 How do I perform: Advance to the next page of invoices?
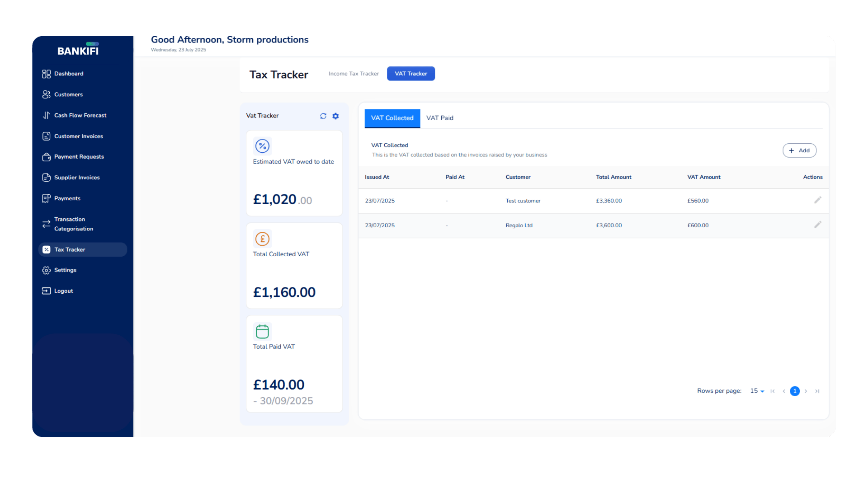click(806, 391)
